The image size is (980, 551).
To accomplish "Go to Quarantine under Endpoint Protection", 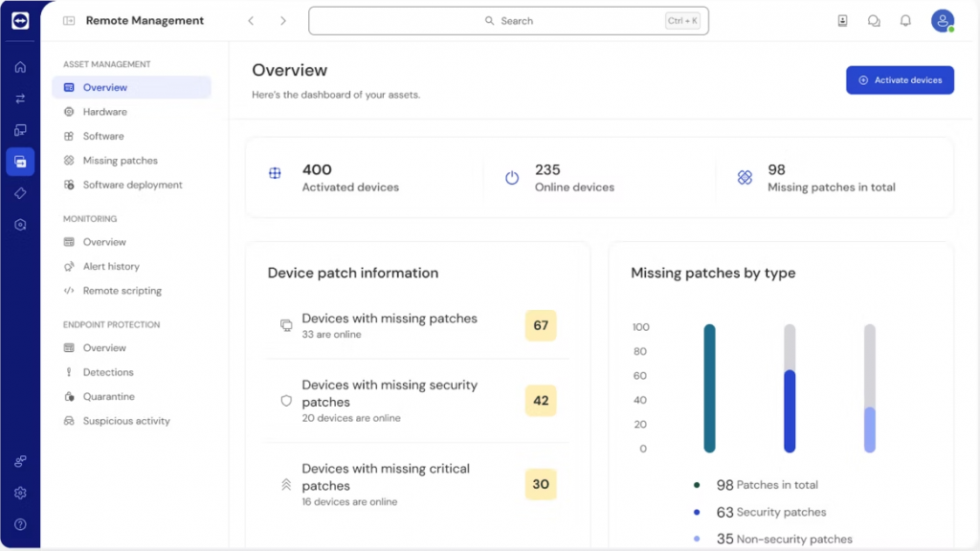I will tap(108, 396).
